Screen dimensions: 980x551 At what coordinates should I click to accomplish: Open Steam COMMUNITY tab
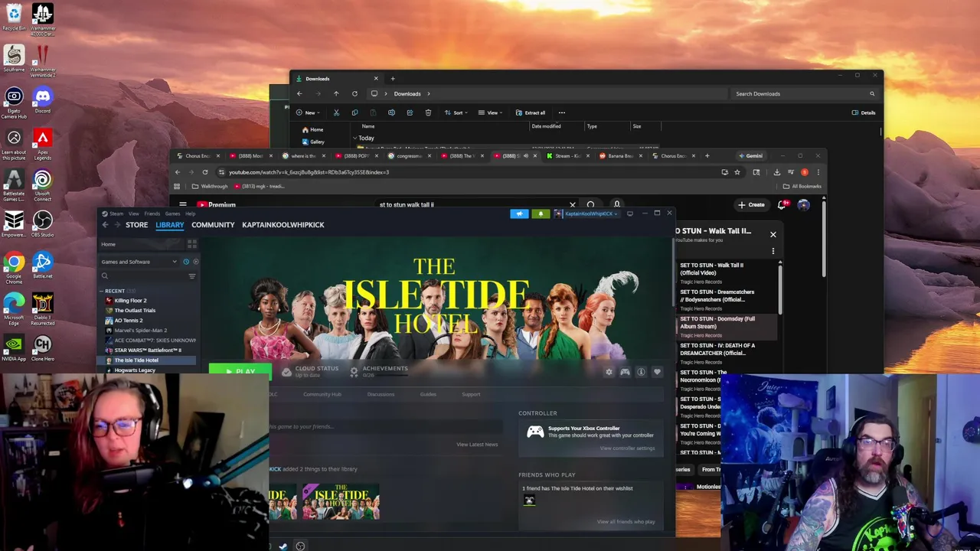[213, 225]
